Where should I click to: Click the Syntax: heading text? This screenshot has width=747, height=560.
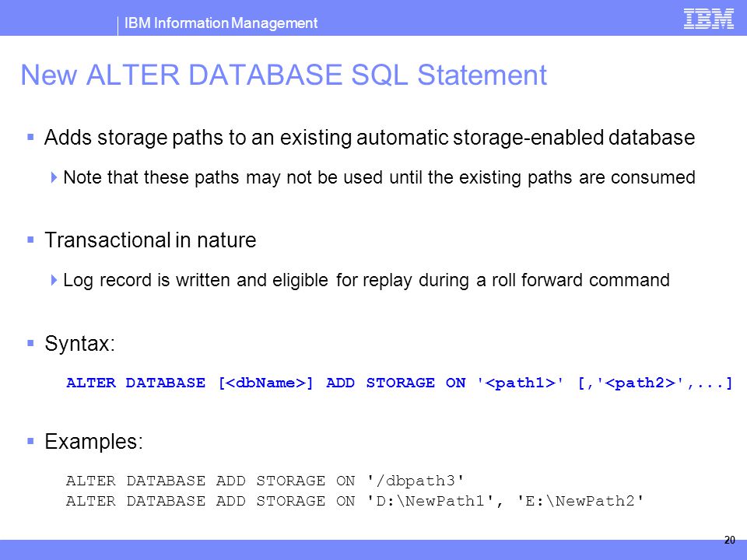click(x=79, y=343)
